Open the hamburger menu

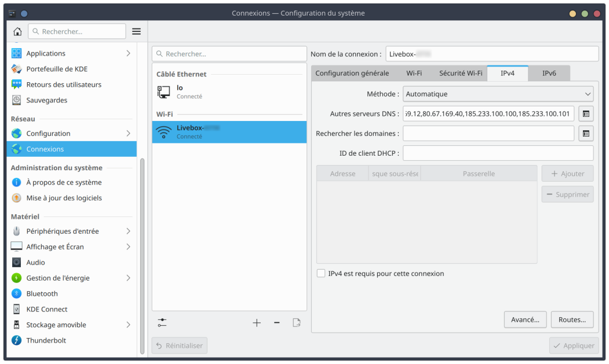pyautogui.click(x=136, y=31)
